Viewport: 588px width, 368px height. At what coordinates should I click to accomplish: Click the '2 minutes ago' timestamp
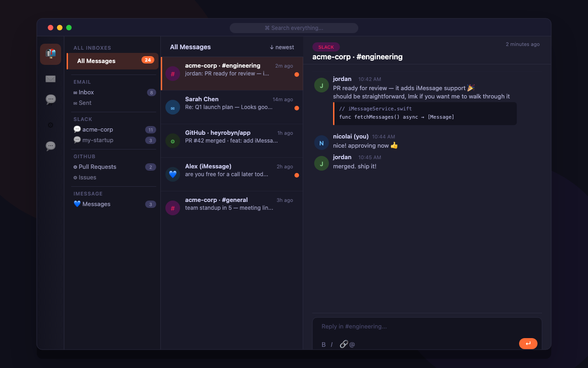click(523, 45)
